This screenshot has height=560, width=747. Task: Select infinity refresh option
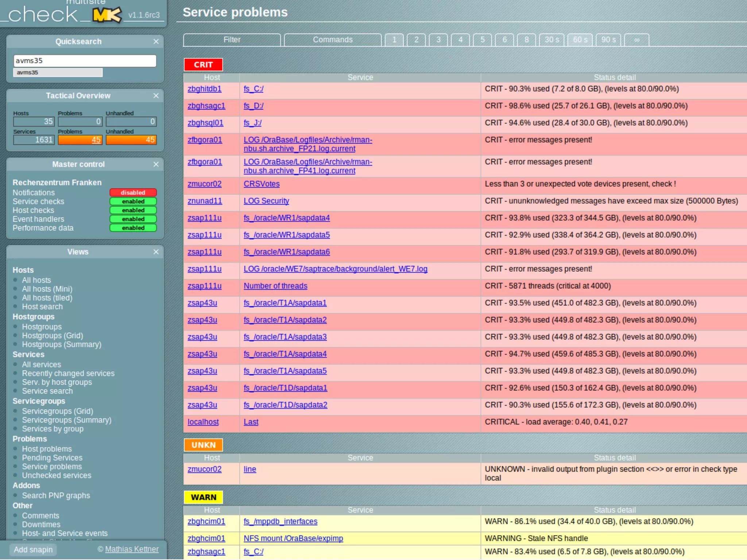[x=636, y=40]
